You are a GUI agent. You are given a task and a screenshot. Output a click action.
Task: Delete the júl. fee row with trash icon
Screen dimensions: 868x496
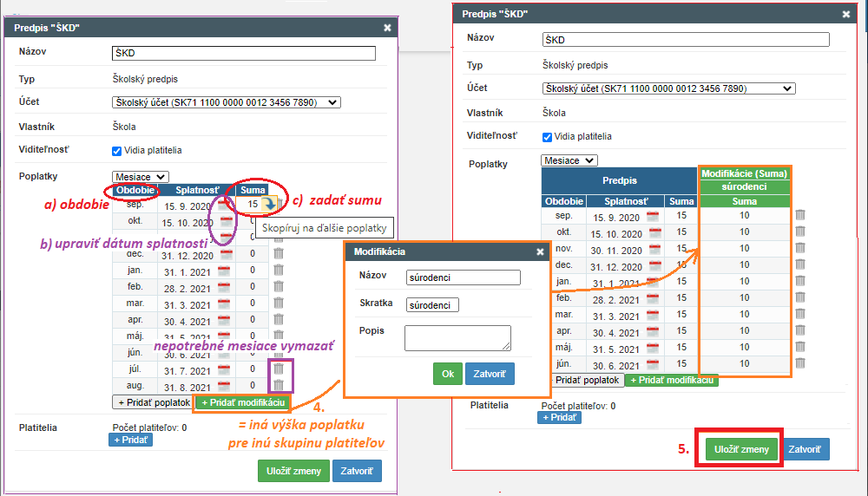click(279, 369)
